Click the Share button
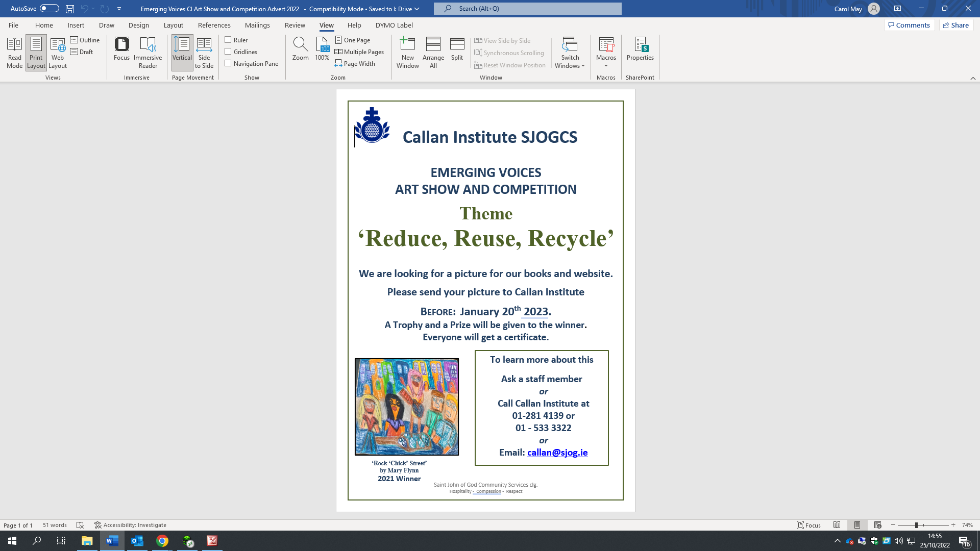The image size is (980, 551). (x=956, y=25)
